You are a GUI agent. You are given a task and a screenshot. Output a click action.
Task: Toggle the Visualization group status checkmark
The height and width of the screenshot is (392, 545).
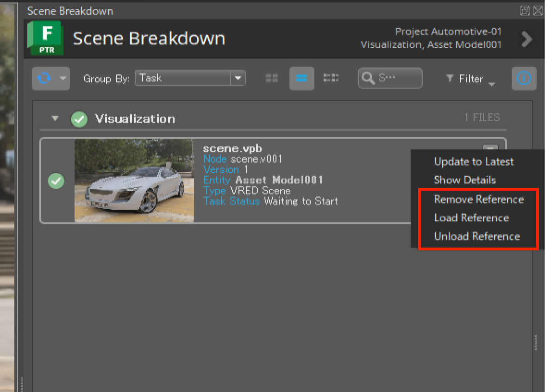[x=79, y=119]
